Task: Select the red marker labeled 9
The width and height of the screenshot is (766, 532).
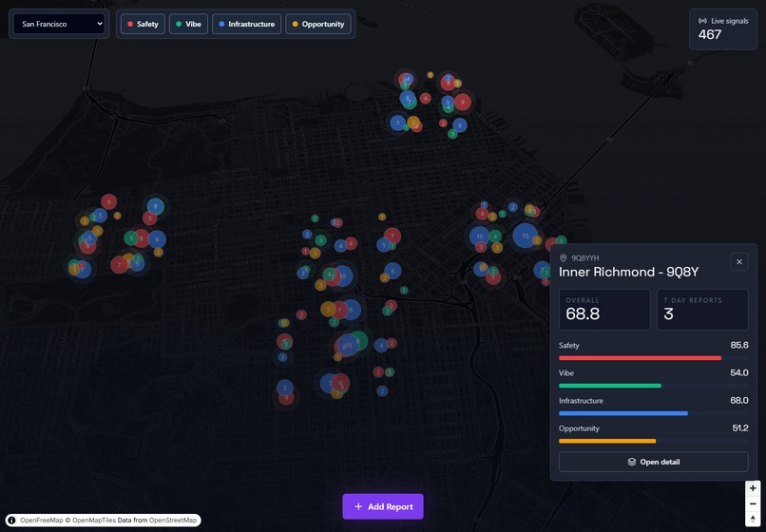Action: coord(463,102)
